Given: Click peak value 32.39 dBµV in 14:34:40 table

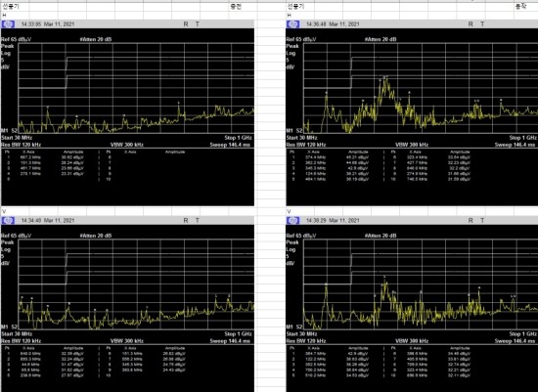Looking at the screenshot, I should [73, 354].
